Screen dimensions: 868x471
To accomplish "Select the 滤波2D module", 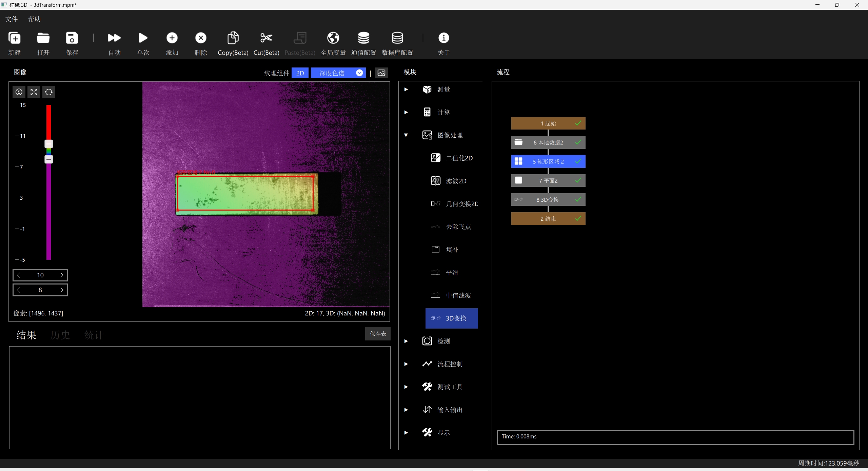I will (452, 181).
